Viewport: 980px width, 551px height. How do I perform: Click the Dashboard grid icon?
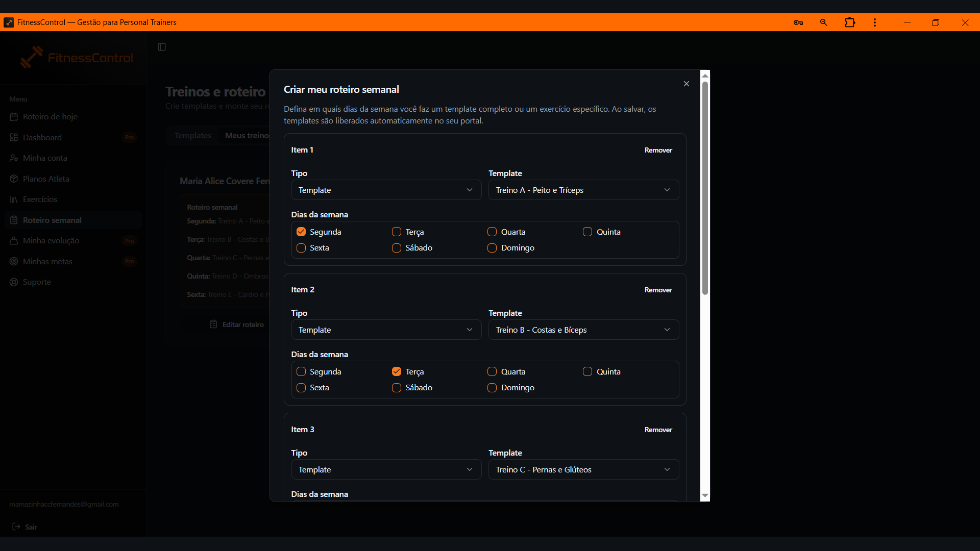click(14, 137)
